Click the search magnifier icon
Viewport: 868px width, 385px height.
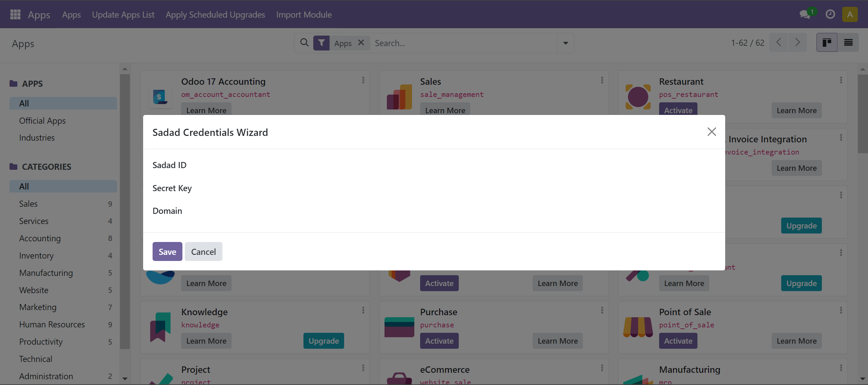click(304, 43)
